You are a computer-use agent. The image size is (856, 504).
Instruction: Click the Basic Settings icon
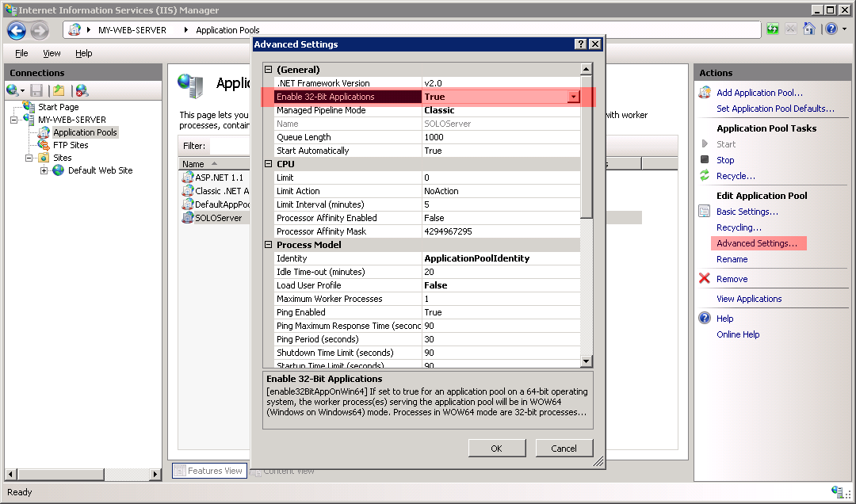click(705, 212)
